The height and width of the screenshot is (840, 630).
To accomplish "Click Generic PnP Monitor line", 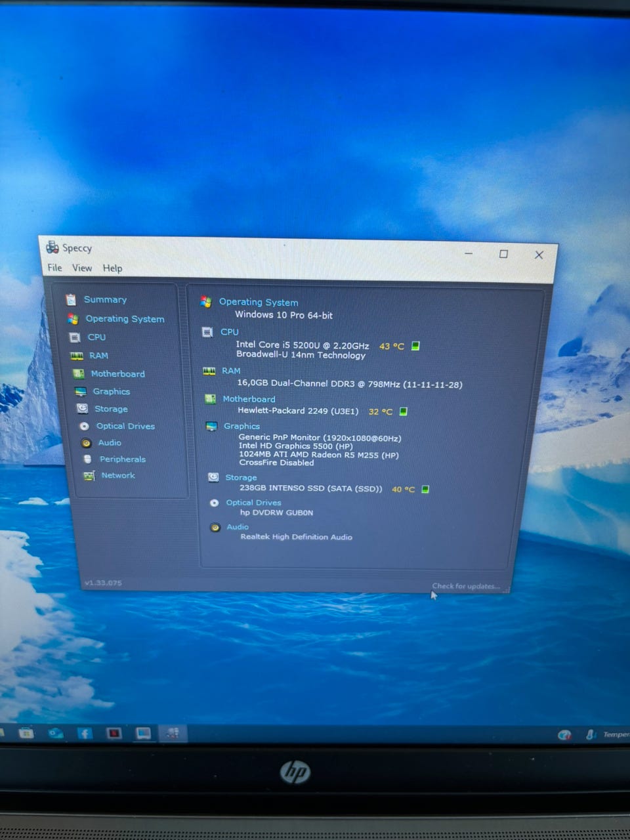I will tap(320, 438).
